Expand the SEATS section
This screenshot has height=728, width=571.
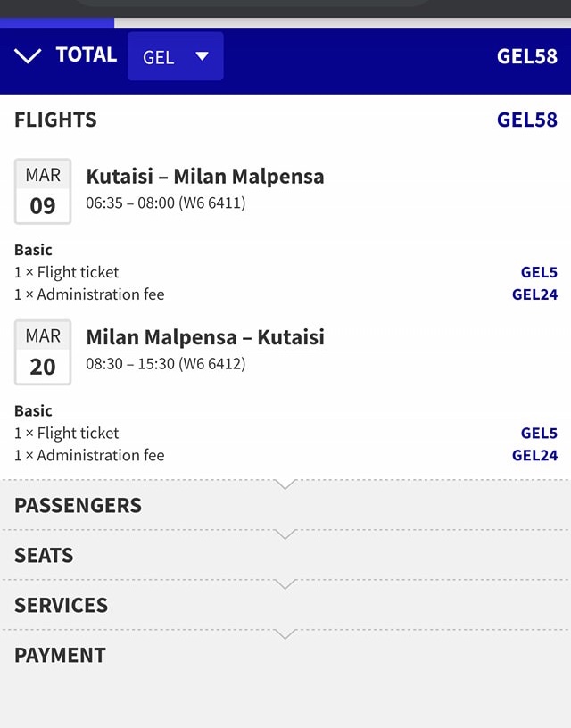[x=44, y=555]
